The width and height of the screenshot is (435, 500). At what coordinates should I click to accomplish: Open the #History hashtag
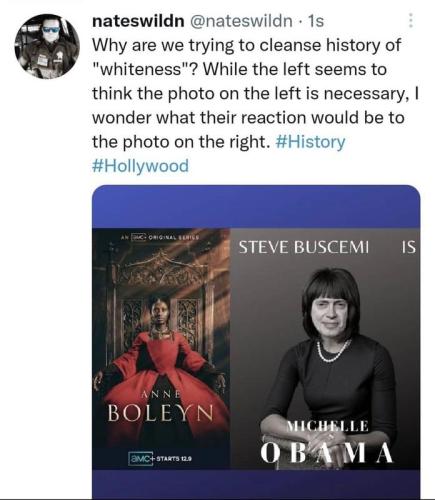click(311, 142)
